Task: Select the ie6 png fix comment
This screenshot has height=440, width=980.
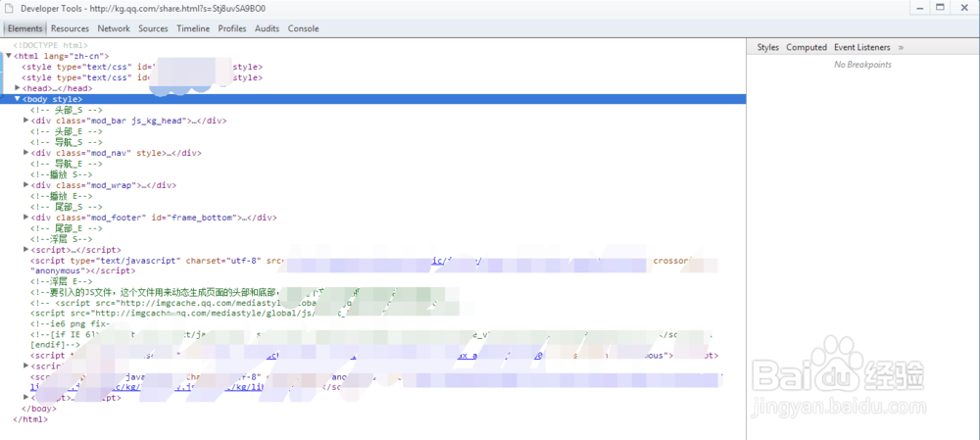Action: pos(70,324)
